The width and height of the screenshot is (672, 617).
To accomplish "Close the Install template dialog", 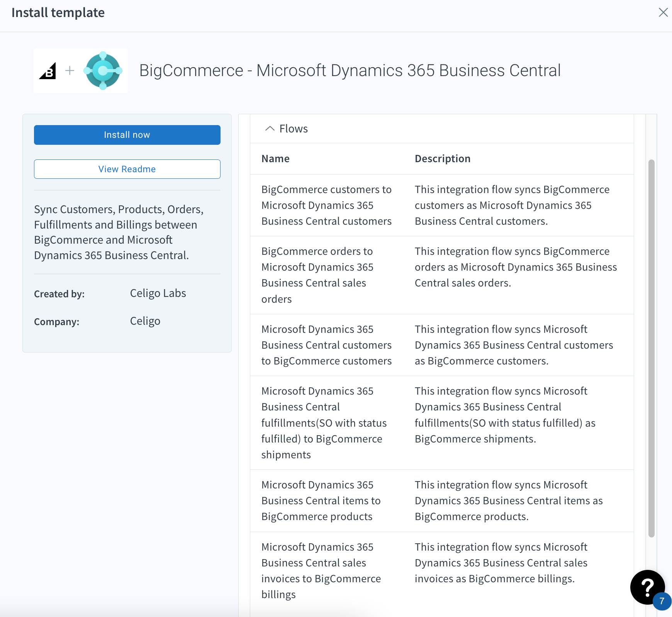I will point(663,12).
